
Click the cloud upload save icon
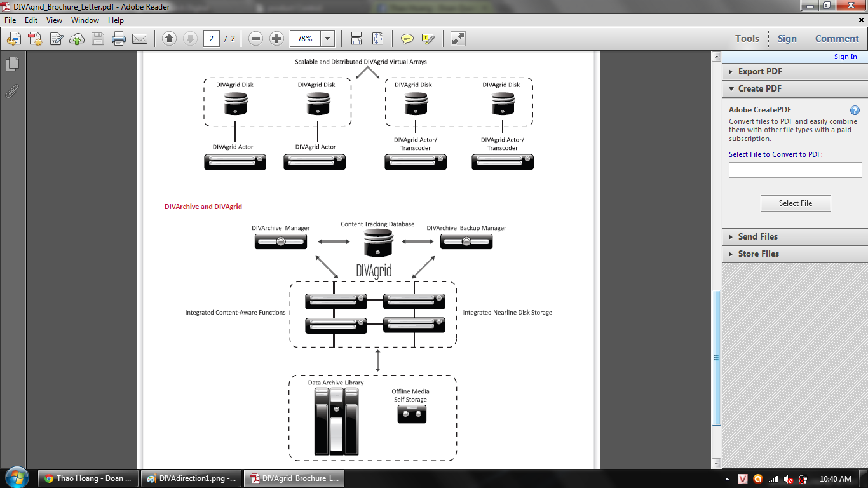[77, 39]
